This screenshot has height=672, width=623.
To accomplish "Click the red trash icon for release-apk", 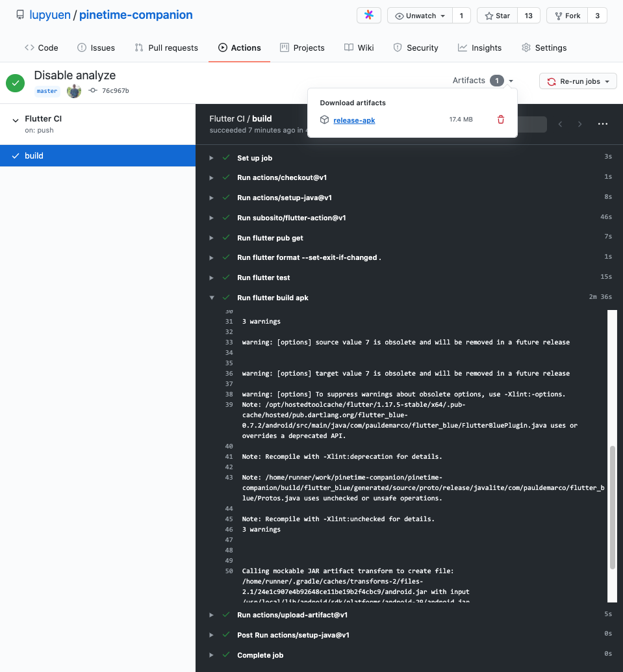I will [x=500, y=120].
